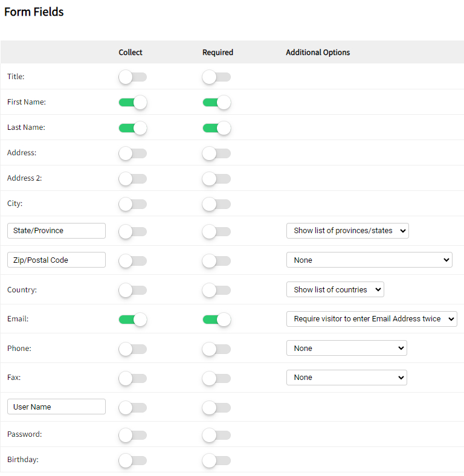
Task: Open Phone additional options dropdown
Action: (346, 348)
